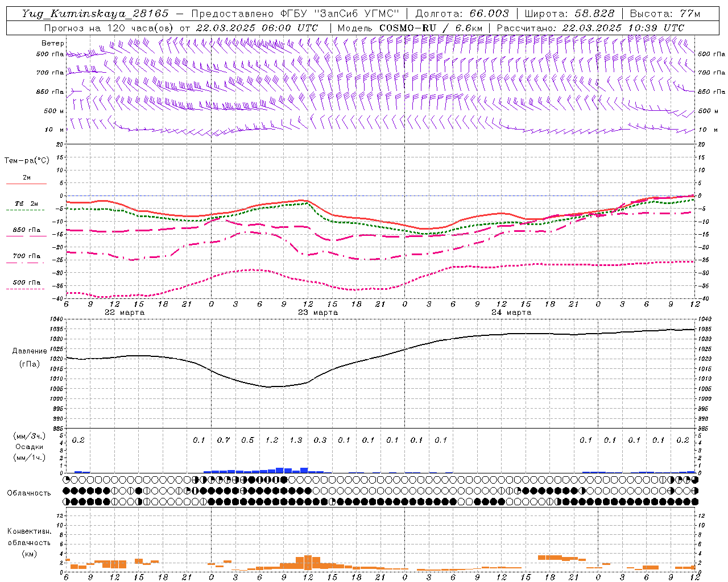Image resolution: width=728 pixels, height=582 pixels.
Task: Click the 'Осадки' precipitation label
Action: 29,447
